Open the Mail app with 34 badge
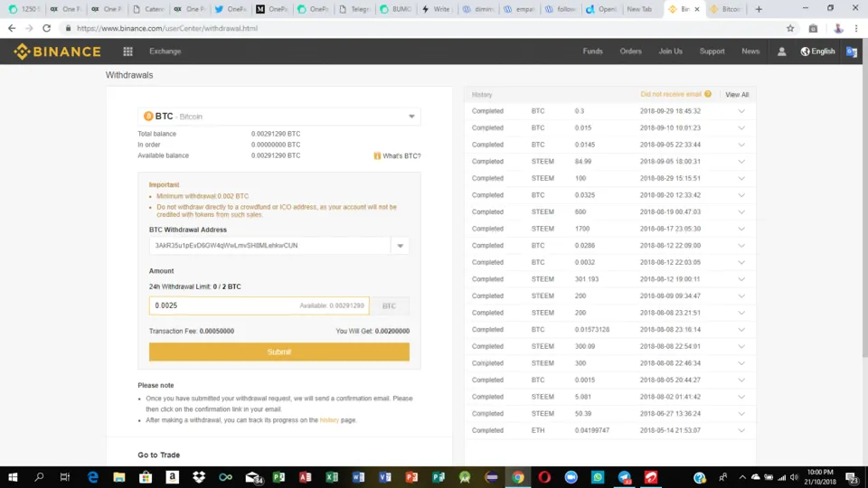868x488 pixels. [x=253, y=477]
